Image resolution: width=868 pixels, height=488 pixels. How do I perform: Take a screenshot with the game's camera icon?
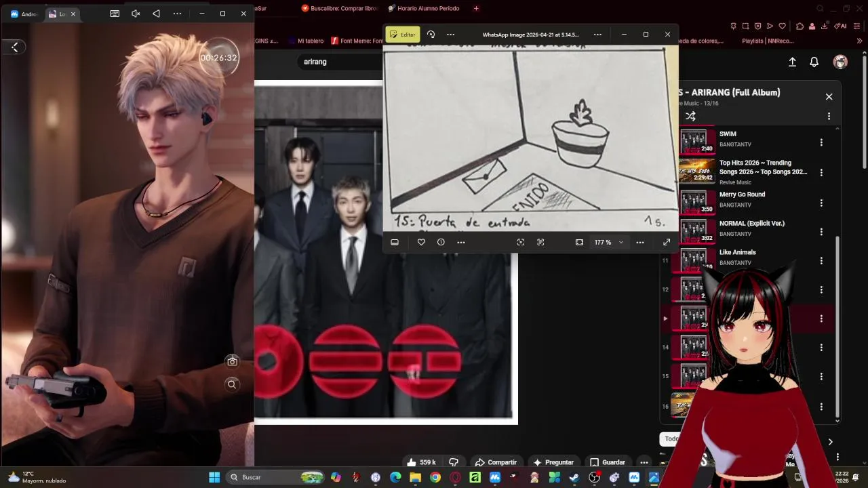click(x=232, y=361)
